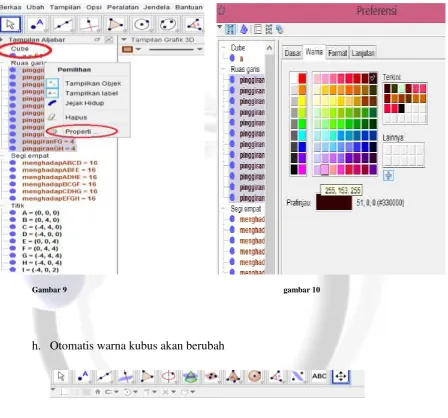Select the Polygon tool

pos(115,24)
